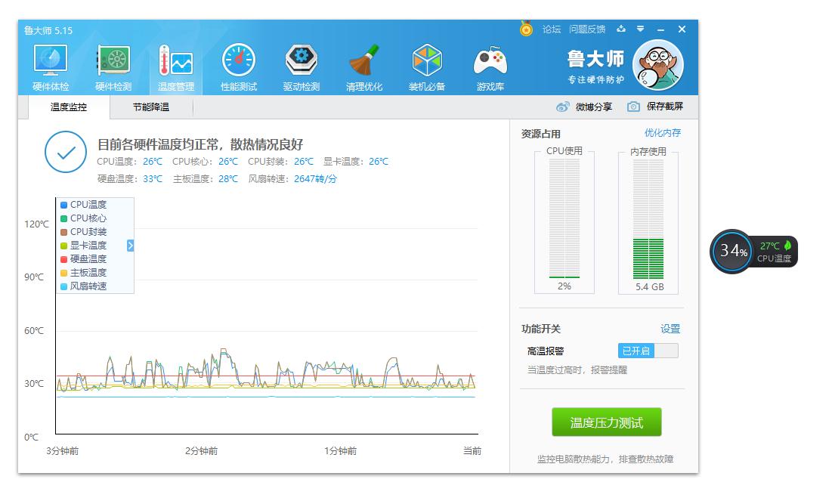Click the 保存截屏 camera icon

pyautogui.click(x=634, y=107)
